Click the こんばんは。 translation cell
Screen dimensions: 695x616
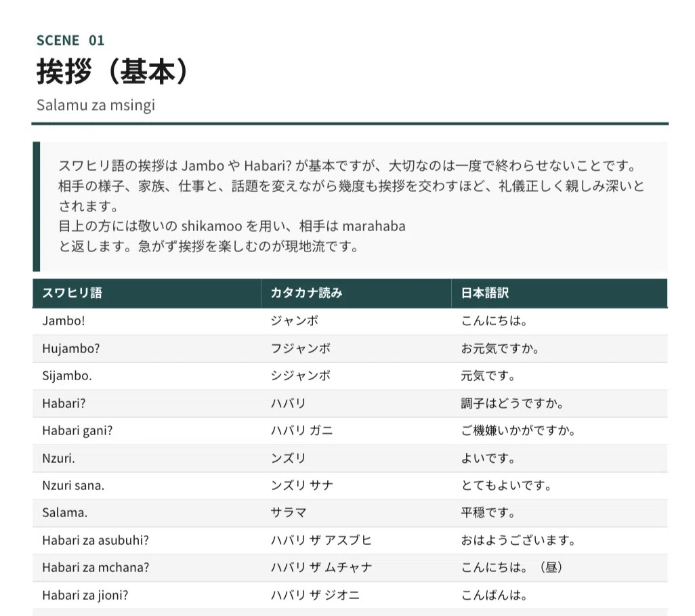coord(560,595)
